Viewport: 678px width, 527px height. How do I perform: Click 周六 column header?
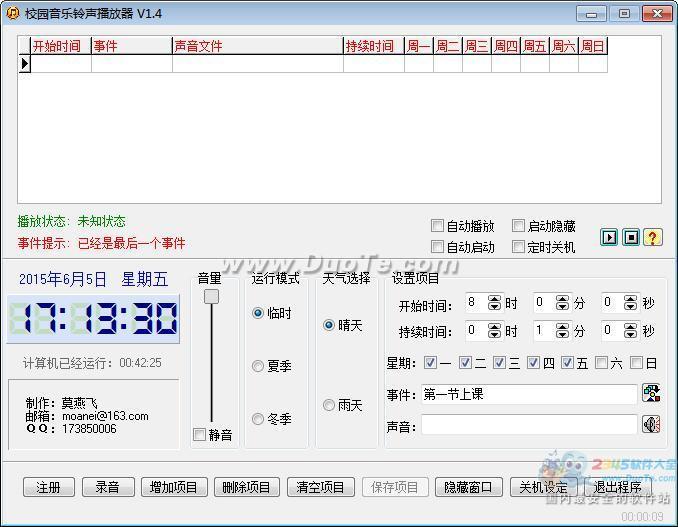click(564, 46)
